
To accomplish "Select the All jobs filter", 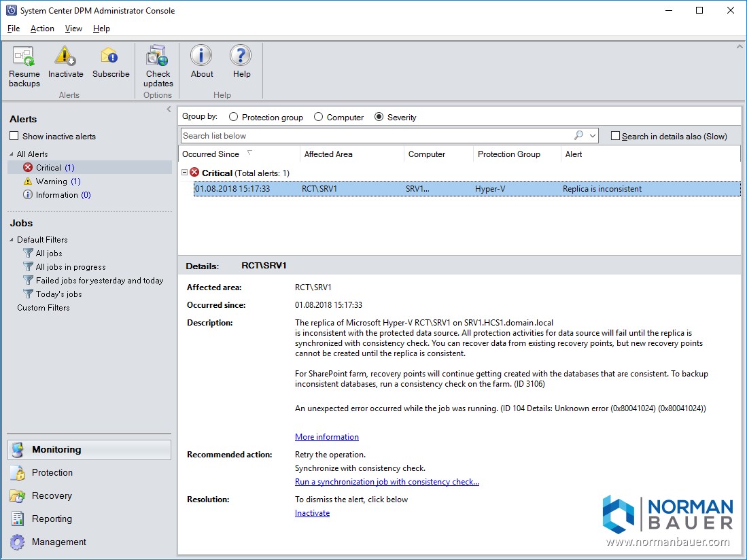I will pyautogui.click(x=49, y=253).
